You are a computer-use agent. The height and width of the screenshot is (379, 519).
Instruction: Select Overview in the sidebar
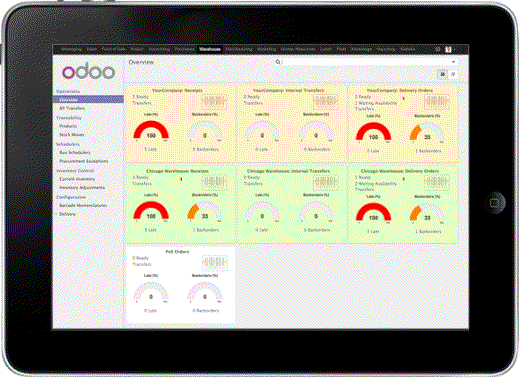(88, 99)
